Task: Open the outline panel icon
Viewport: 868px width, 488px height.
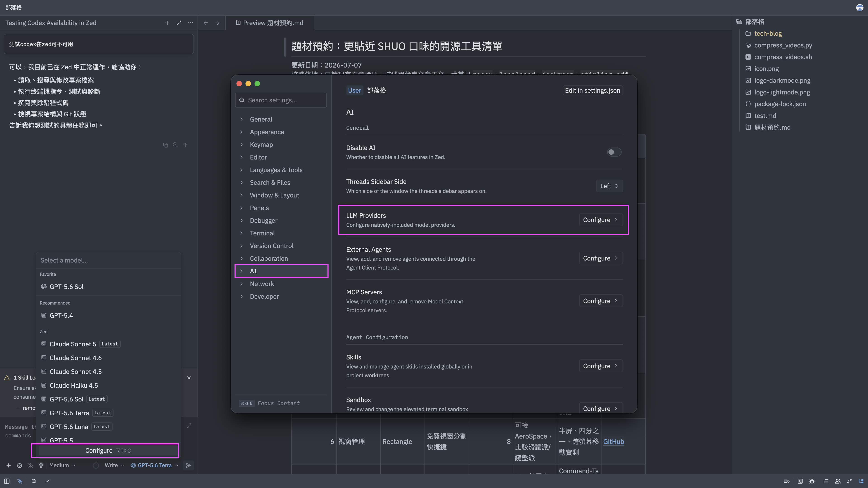Action: click(x=826, y=481)
